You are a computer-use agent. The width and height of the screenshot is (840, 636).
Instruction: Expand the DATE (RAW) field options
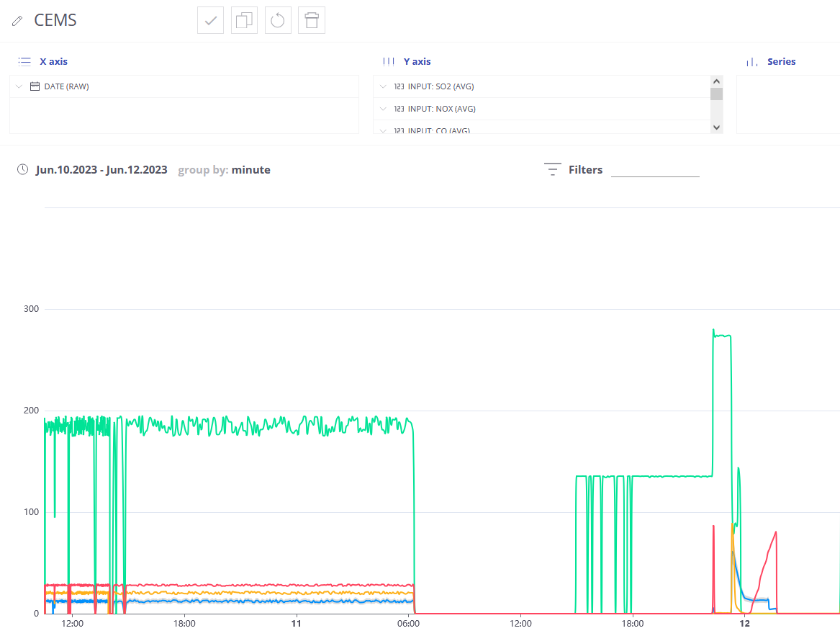18,86
